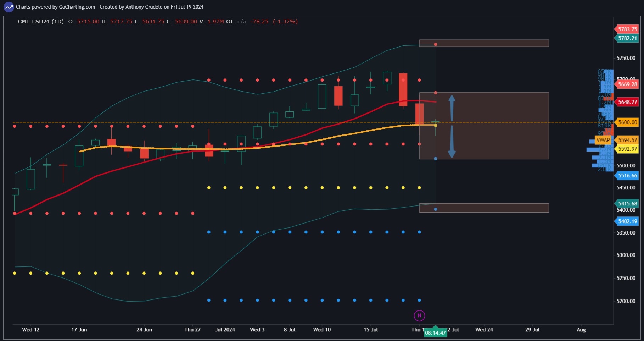The width and height of the screenshot is (644, 341).
Task: Click the '15 Jul' date axis label
Action: point(371,329)
